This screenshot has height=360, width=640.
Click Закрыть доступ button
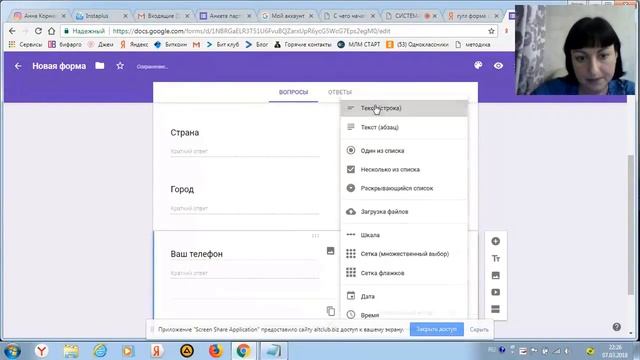pyautogui.click(x=436, y=329)
